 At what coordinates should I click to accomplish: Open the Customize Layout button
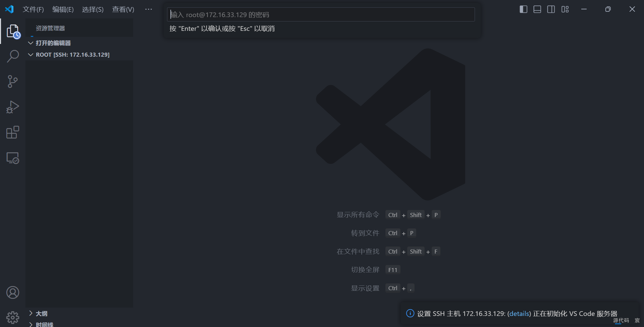point(565,9)
